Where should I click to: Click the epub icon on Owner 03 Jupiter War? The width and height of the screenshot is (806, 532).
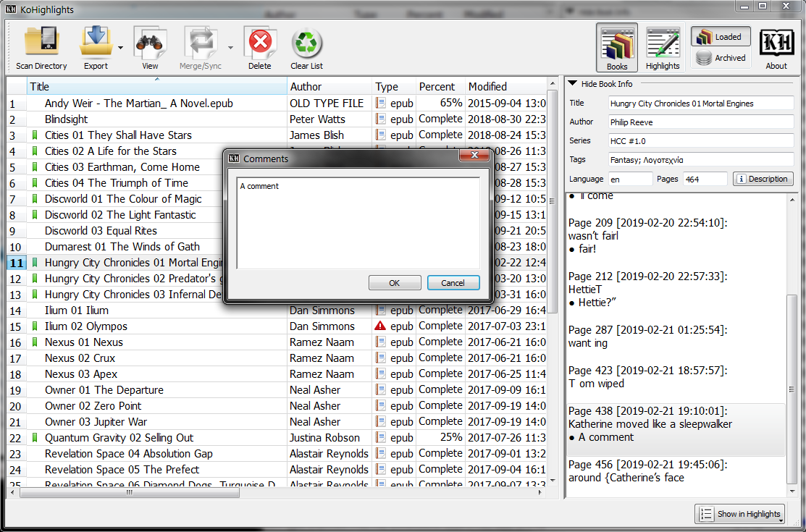380,421
